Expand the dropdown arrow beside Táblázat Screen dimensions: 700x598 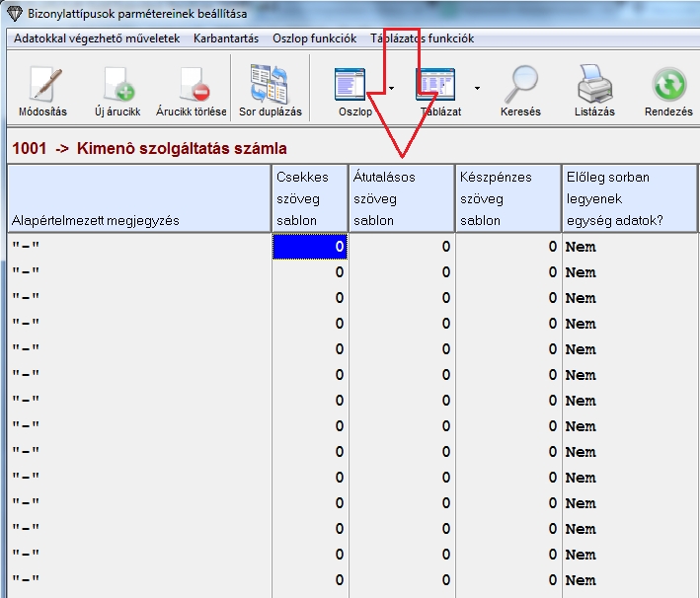coord(477,88)
